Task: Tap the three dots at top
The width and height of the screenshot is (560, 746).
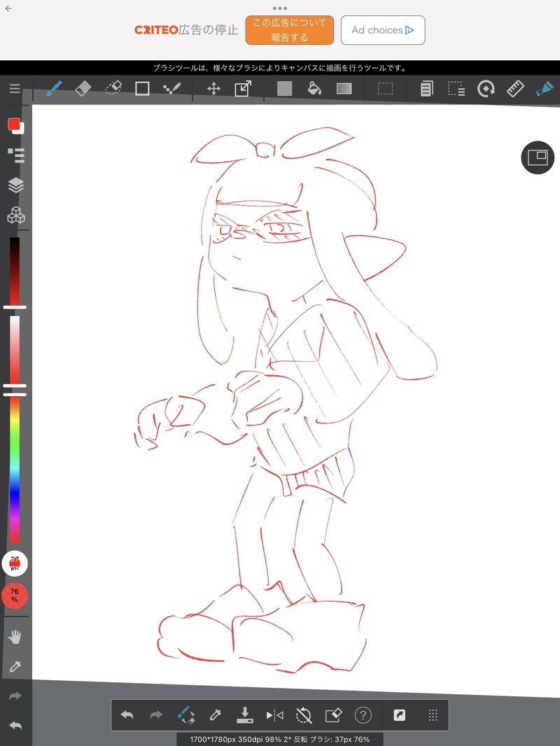Action: tap(280, 8)
